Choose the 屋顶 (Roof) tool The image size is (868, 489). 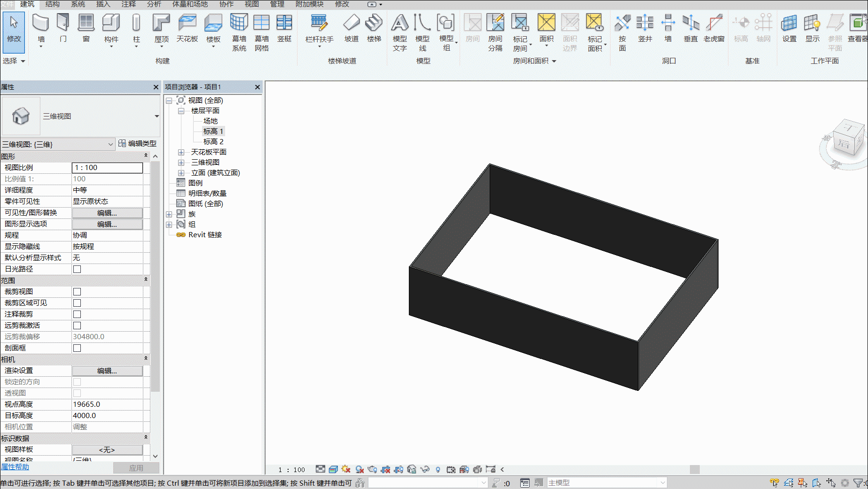click(x=161, y=30)
